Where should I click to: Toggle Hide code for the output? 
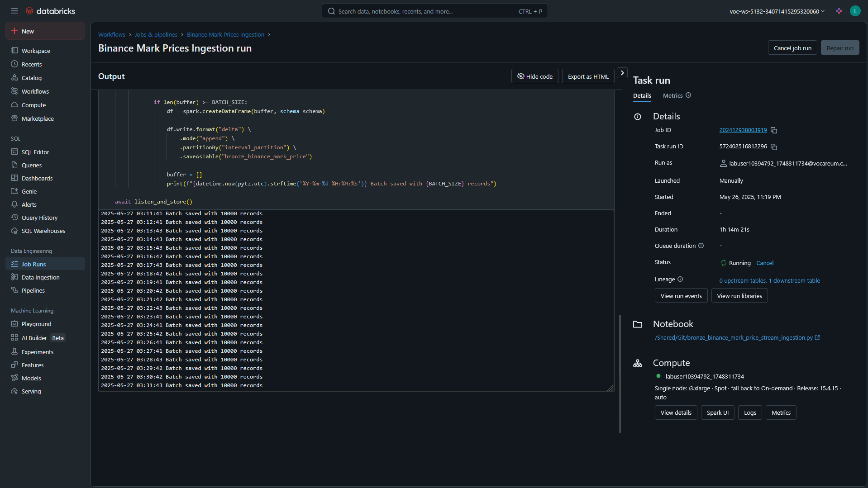[x=534, y=76]
